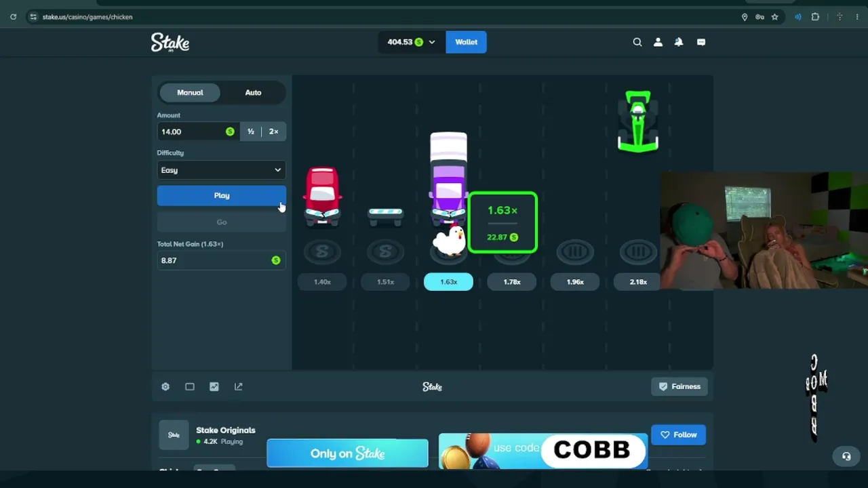Screen dimensions: 868x488
Task: Click the blue Play button
Action: (x=222, y=195)
